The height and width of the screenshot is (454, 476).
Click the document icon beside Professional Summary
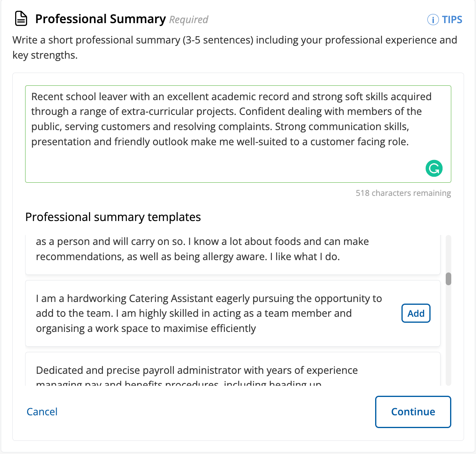point(21,18)
